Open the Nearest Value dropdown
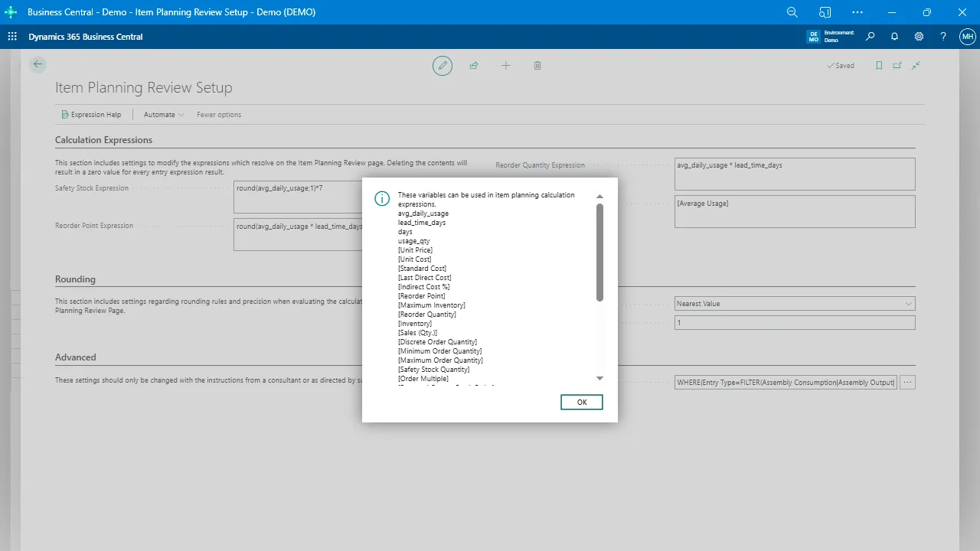 point(795,304)
